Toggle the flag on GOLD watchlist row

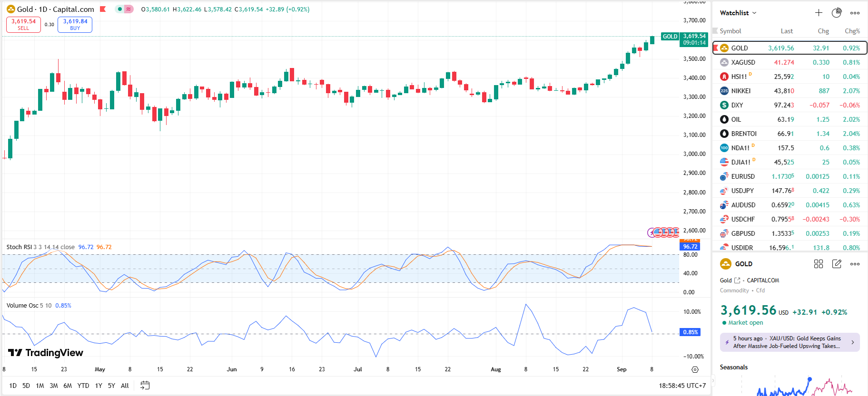click(715, 48)
